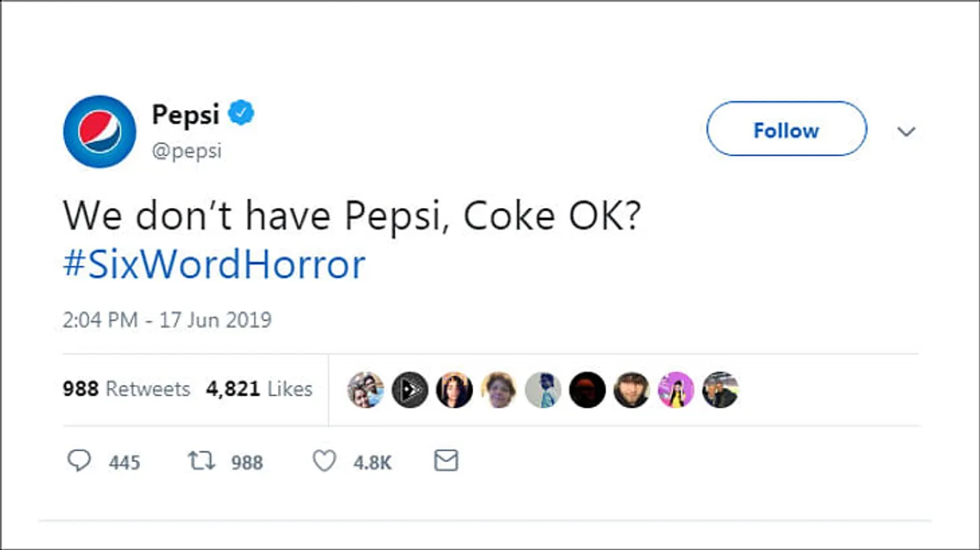This screenshot has width=980, height=550.
Task: Like the tweet with the heart icon
Action: coord(325,461)
